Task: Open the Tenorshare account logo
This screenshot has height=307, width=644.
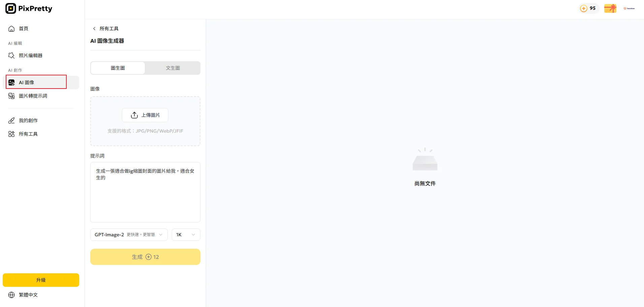Action: coord(629,8)
